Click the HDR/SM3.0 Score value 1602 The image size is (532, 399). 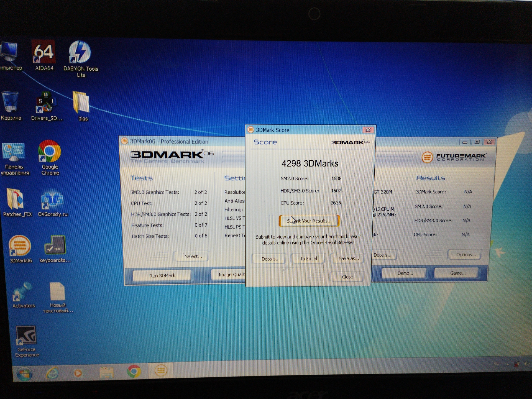tap(336, 191)
